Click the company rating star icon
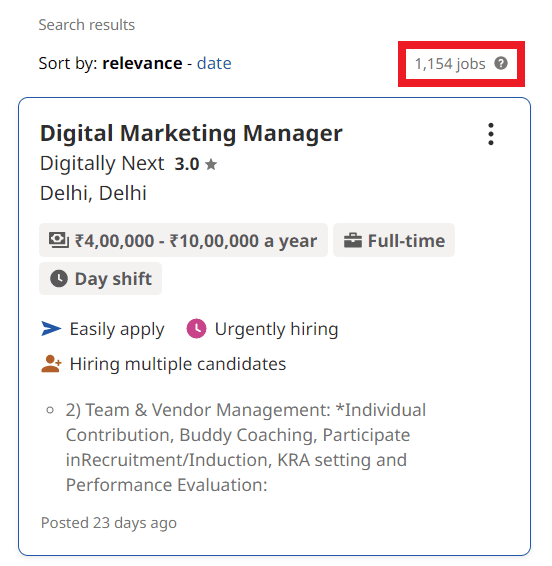 211,165
